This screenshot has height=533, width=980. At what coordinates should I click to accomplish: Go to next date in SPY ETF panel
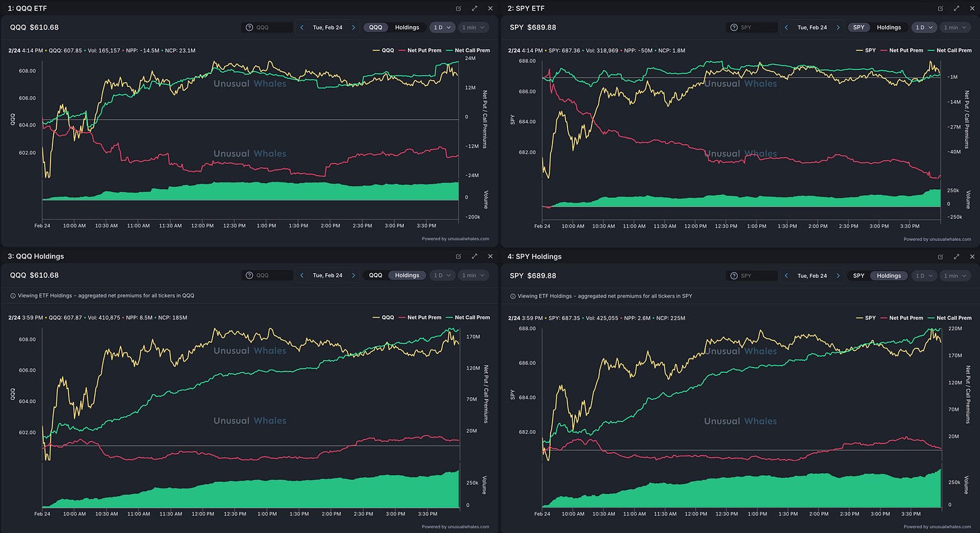[838, 28]
